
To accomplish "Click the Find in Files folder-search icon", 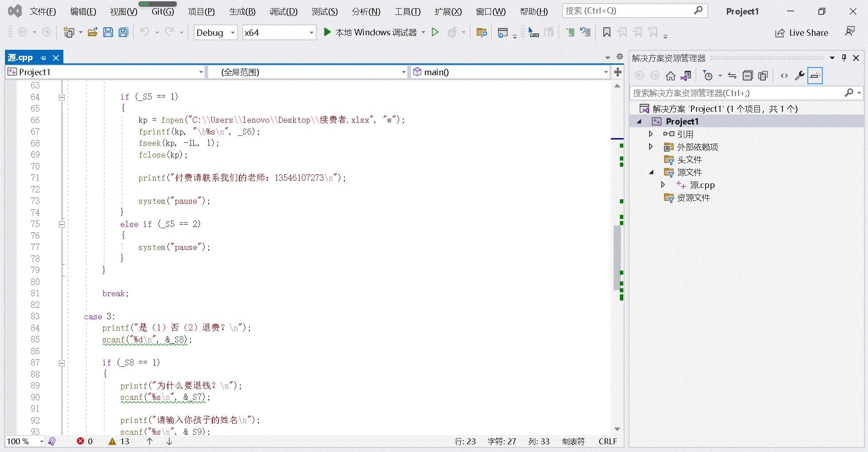I will (x=482, y=32).
